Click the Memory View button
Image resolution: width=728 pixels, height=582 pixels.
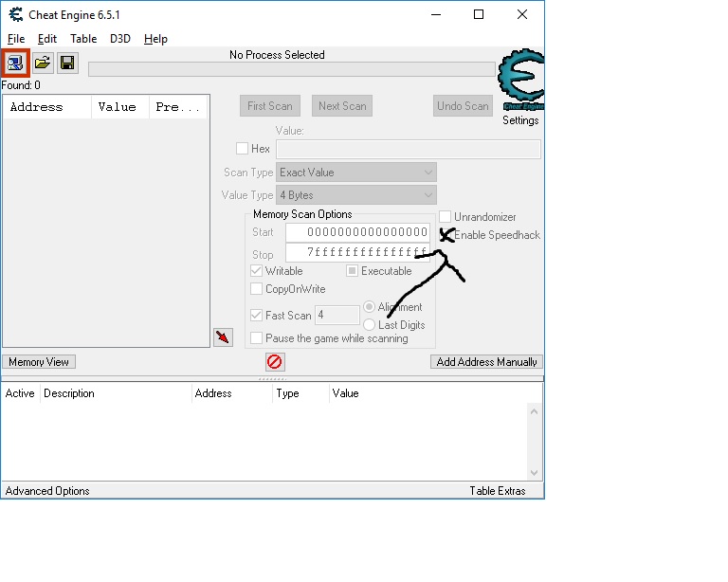tap(39, 362)
